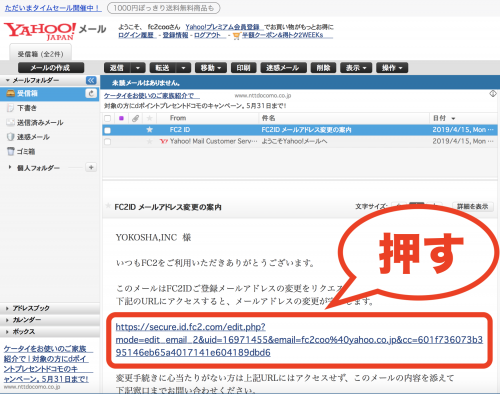Expand the 個人フォルダー tree
Image resolution: width=500 pixels, height=394 pixels.
click(10, 167)
